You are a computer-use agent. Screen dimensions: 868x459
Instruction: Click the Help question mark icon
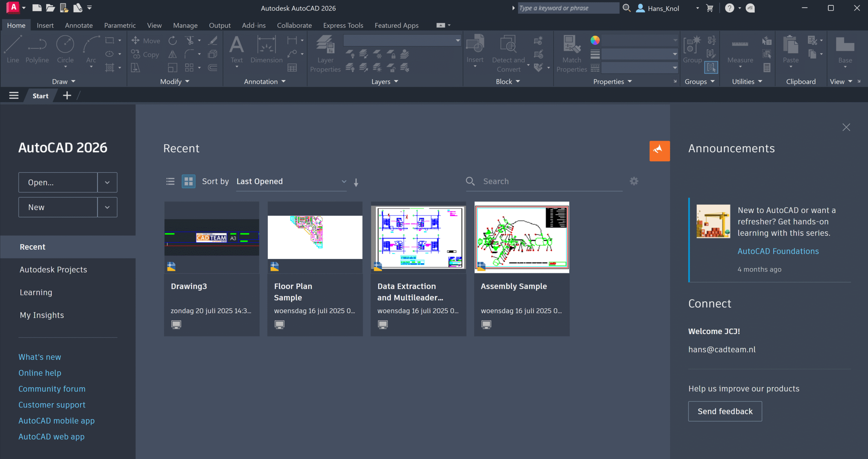729,8
